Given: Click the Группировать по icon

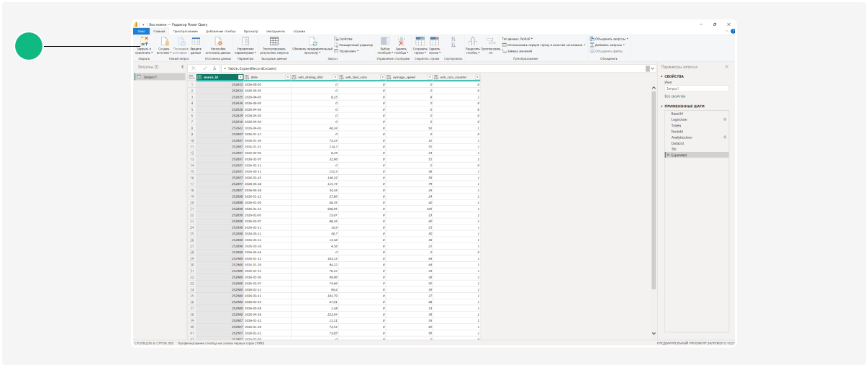Looking at the screenshot, I should pyautogui.click(x=490, y=41).
